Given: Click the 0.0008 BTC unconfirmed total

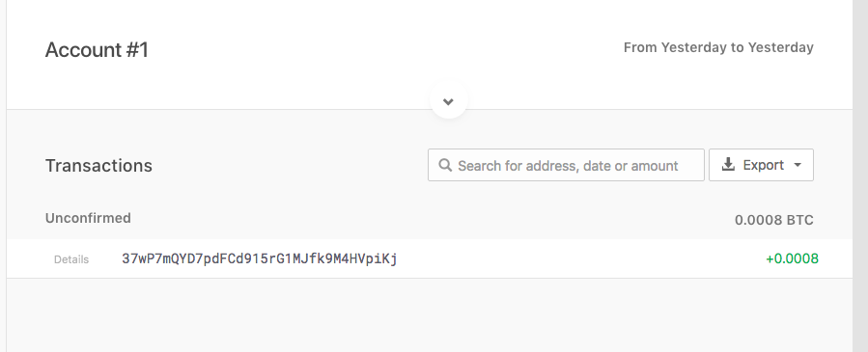Looking at the screenshot, I should 774,220.
